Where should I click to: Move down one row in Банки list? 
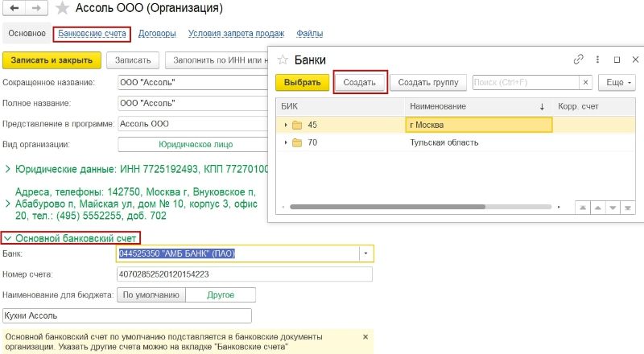[x=613, y=208]
